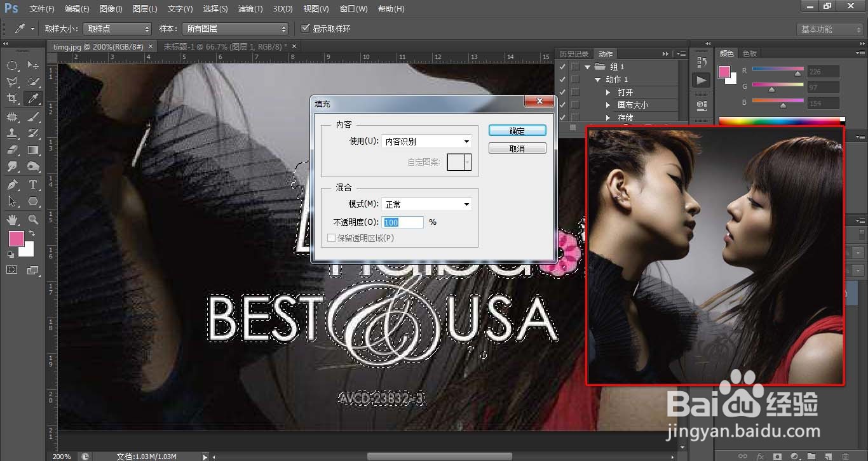The height and width of the screenshot is (461, 868).
Task: Select the History Brush tool
Action: (x=33, y=133)
